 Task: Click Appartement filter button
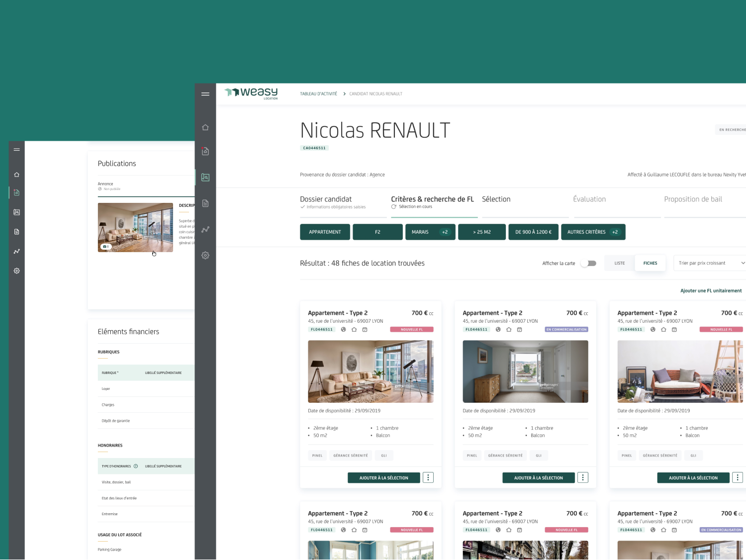(325, 232)
